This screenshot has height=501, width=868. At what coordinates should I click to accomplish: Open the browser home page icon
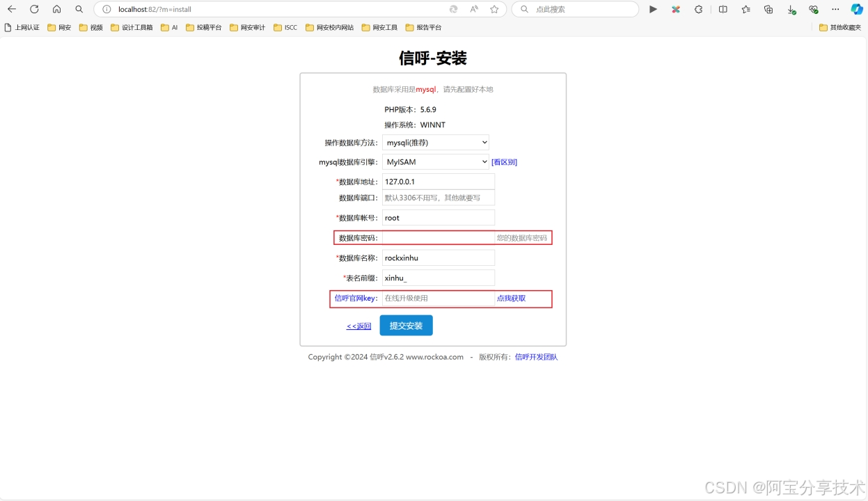57,10
